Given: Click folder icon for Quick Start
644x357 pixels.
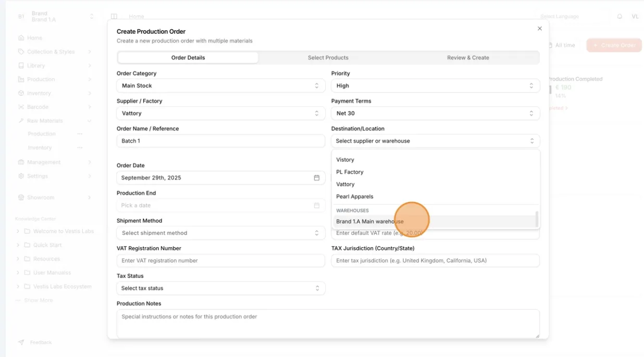Looking at the screenshot, I should 27,245.
